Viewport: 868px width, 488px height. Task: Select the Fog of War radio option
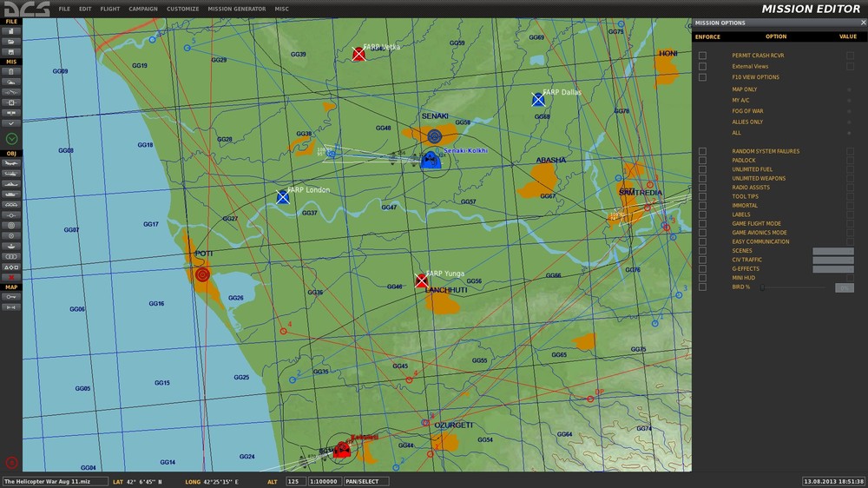click(x=849, y=111)
